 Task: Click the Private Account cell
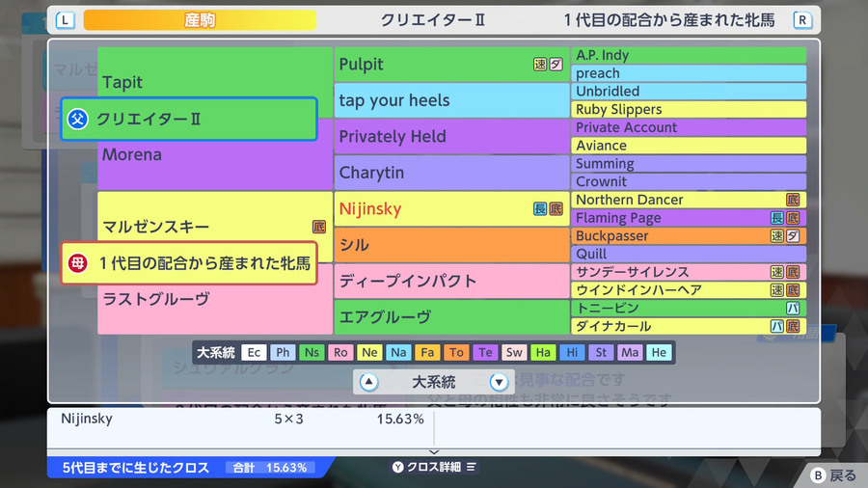pos(688,128)
